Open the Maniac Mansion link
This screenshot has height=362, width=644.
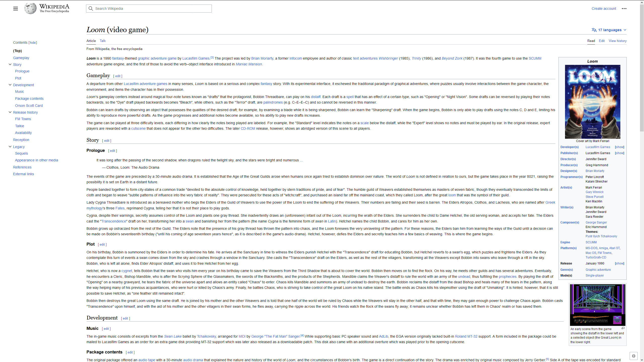pyautogui.click(x=249, y=64)
